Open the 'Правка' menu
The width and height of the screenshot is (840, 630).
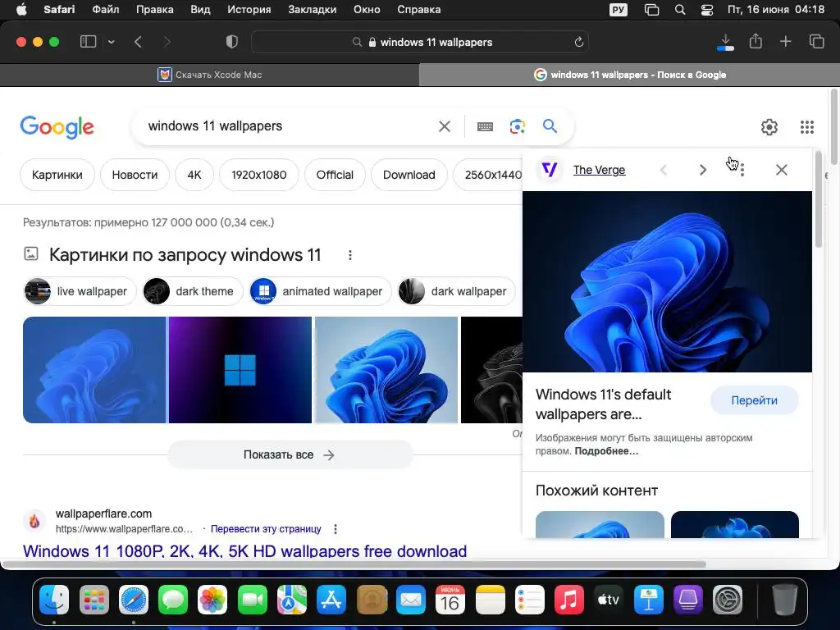154,10
